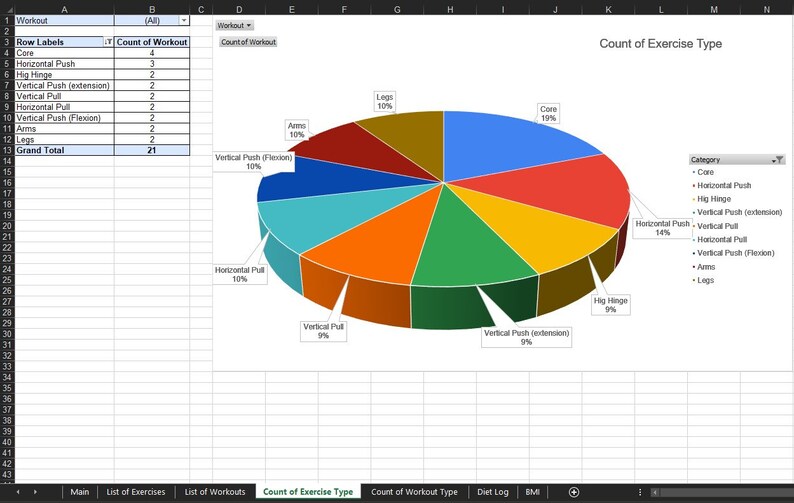The height and width of the screenshot is (503, 794).
Task: Open the BMI sheet tab
Action: pos(532,492)
